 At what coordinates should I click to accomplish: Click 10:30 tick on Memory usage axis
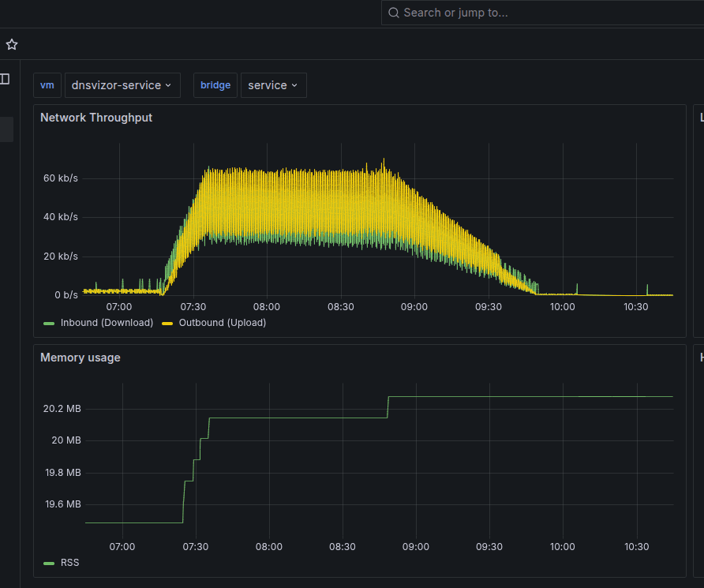[x=637, y=547]
